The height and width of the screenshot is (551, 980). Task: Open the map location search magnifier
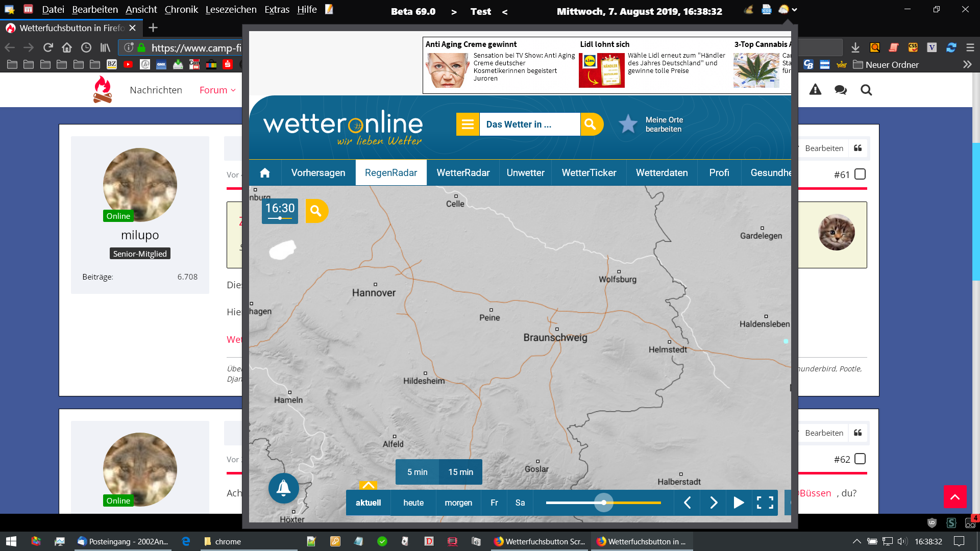coord(316,211)
